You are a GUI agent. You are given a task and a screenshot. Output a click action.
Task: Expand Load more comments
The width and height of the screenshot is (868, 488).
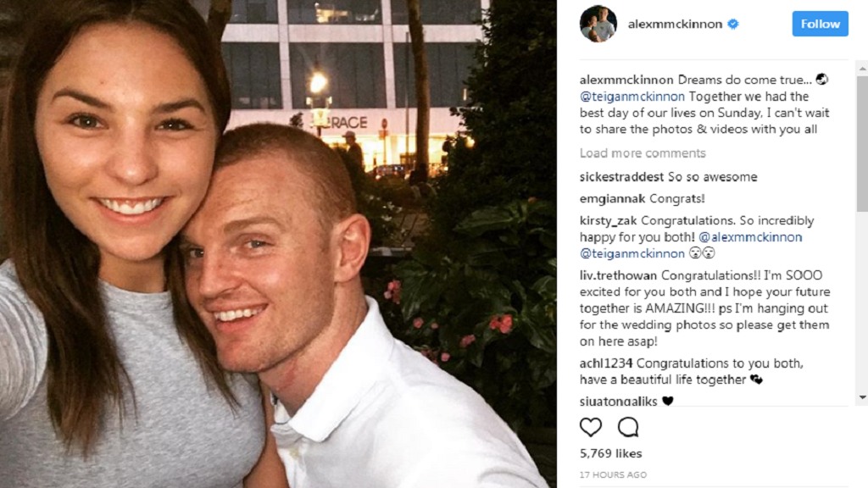(643, 152)
